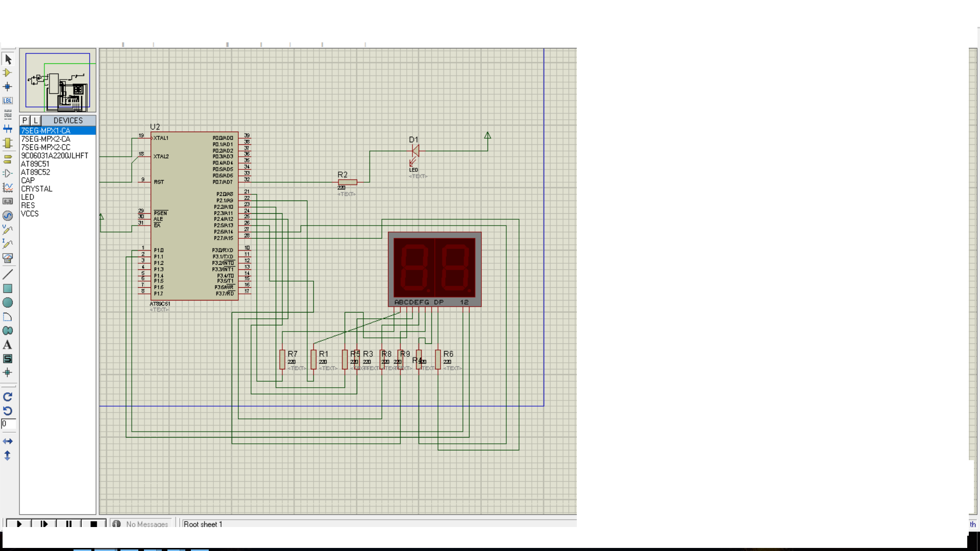Click resistor R7 on schematic
This screenshot has height=551, width=980.
coord(282,359)
